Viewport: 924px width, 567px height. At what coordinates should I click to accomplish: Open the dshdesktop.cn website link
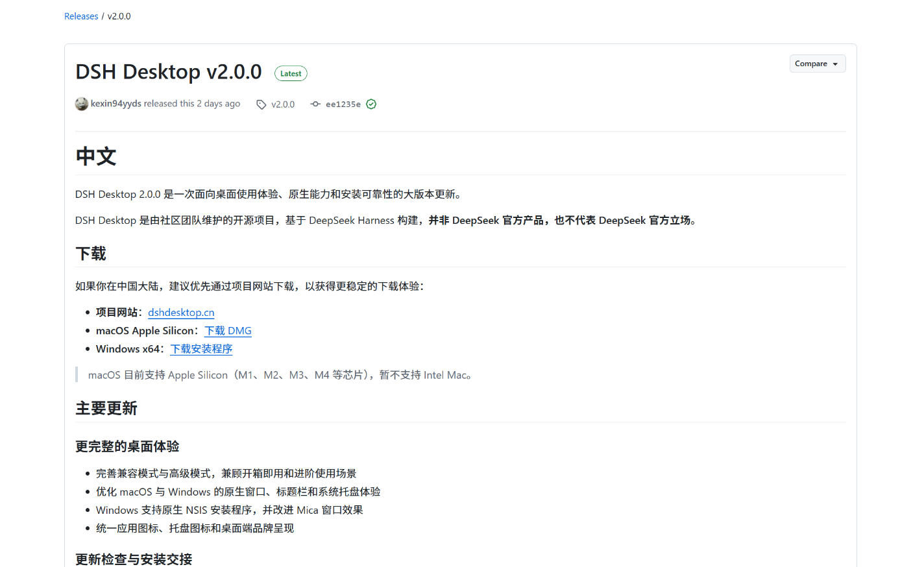click(181, 313)
